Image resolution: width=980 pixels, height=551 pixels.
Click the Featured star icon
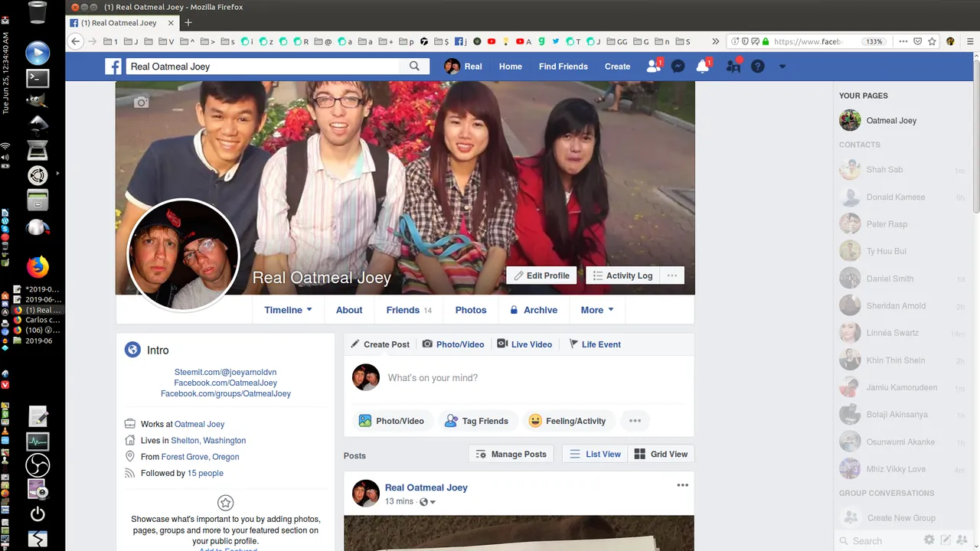coord(225,503)
